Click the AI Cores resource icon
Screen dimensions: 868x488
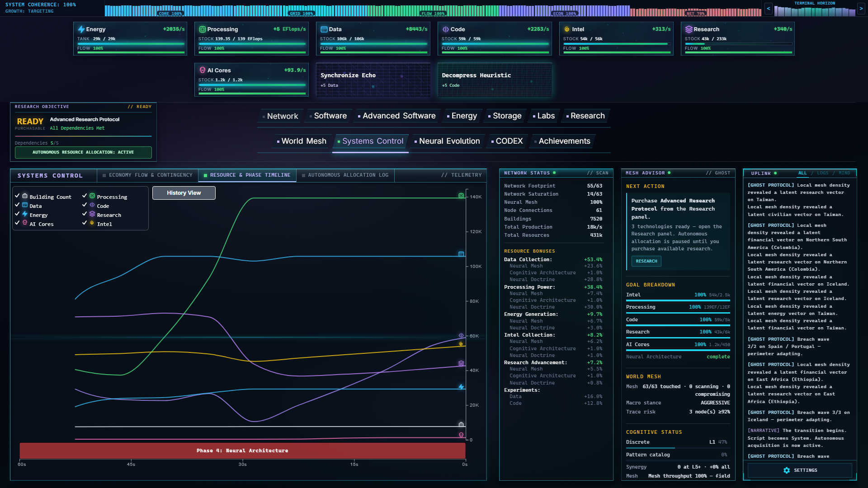click(202, 70)
